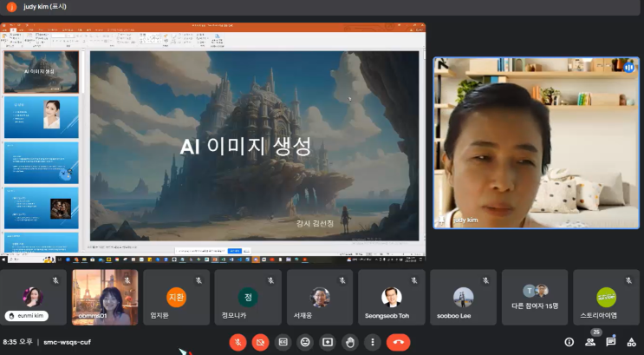This screenshot has height=355, width=644.
Task: Select the obmms01 video tile
Action: (x=105, y=298)
